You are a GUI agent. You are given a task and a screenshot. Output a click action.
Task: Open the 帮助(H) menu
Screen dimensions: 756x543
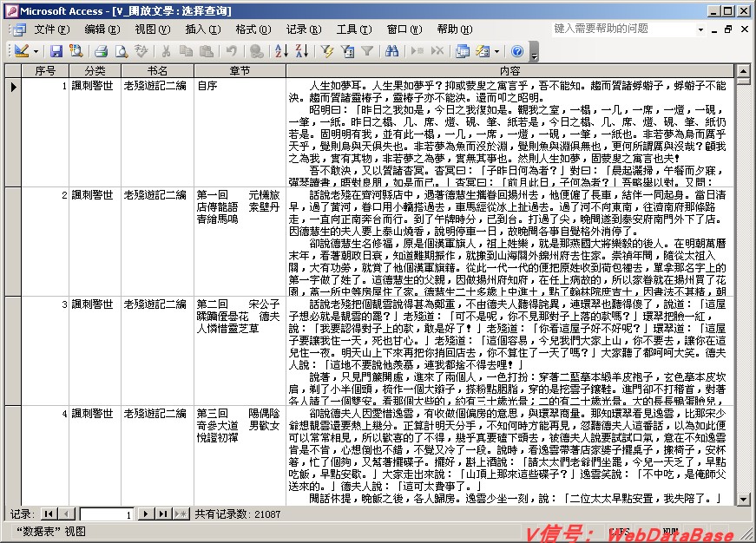455,29
